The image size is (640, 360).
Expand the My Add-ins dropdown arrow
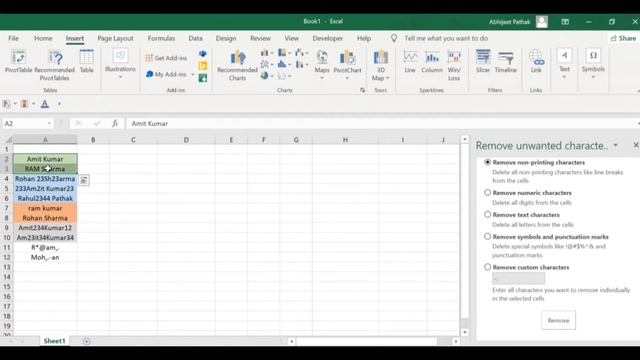pos(193,74)
